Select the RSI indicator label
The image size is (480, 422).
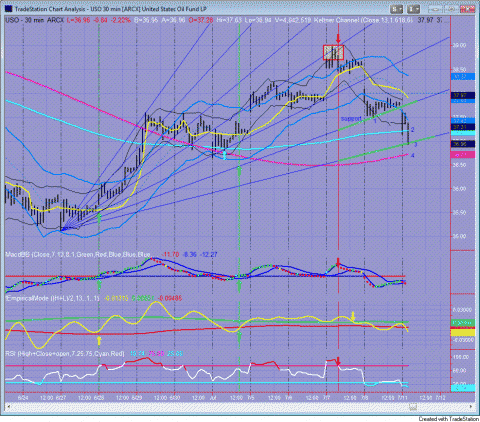pyautogui.click(x=65, y=354)
